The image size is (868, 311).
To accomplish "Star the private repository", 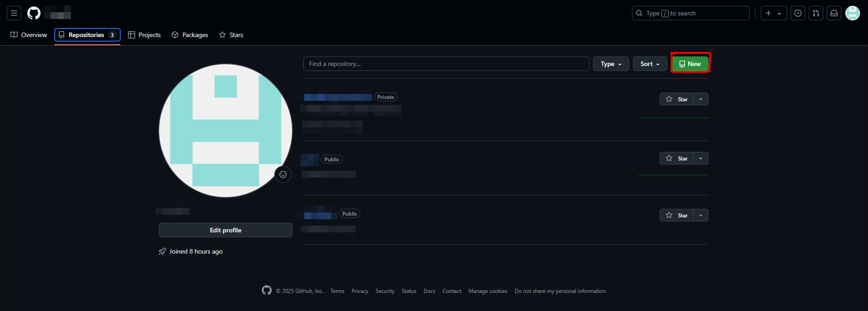I will tap(677, 99).
